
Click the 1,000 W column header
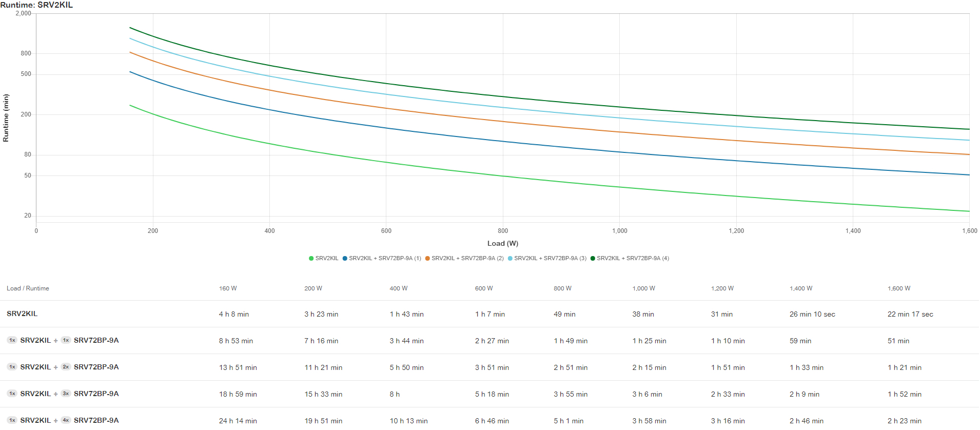point(643,288)
